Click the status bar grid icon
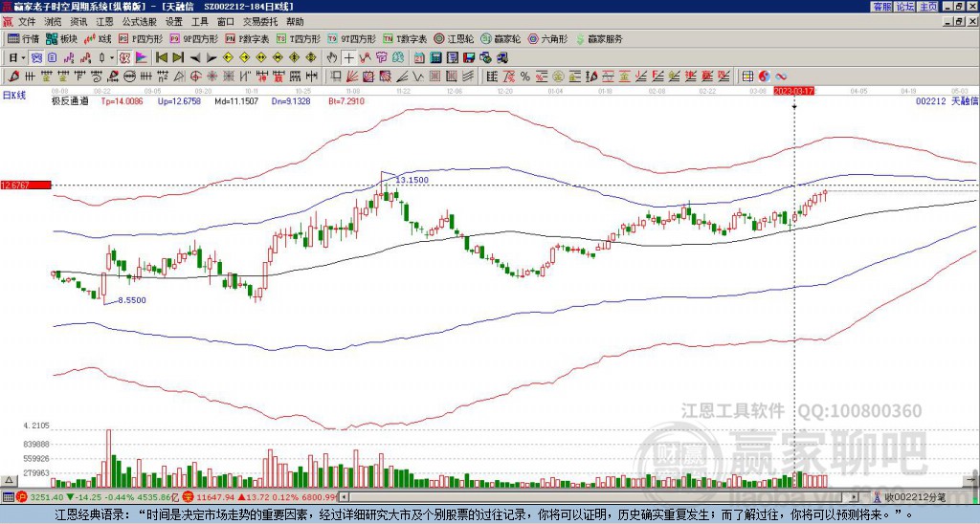980x524 pixels. (8, 497)
